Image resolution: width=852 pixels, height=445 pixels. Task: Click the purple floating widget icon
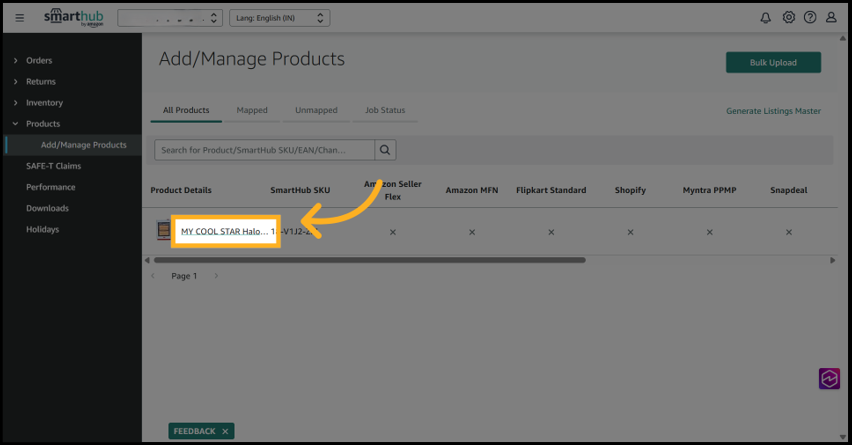pyautogui.click(x=829, y=379)
